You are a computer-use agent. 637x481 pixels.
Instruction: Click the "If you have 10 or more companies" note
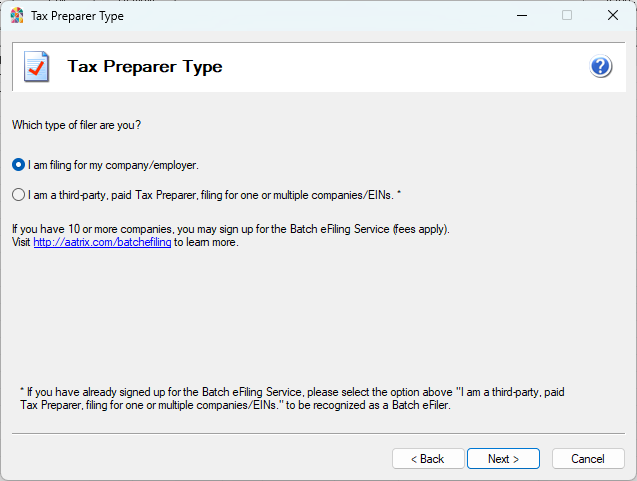230,229
